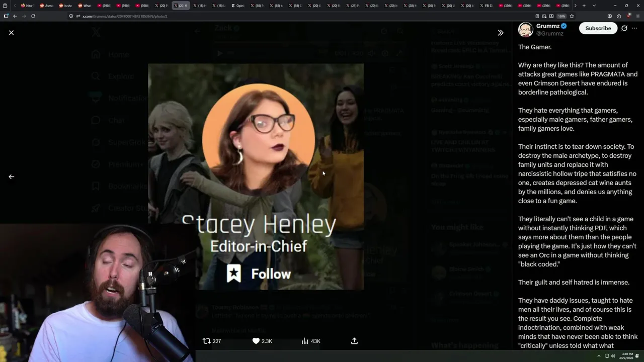The image size is (644, 362).
Task: Switch to the 'Opini' browser tab
Action: pyautogui.click(x=237, y=6)
